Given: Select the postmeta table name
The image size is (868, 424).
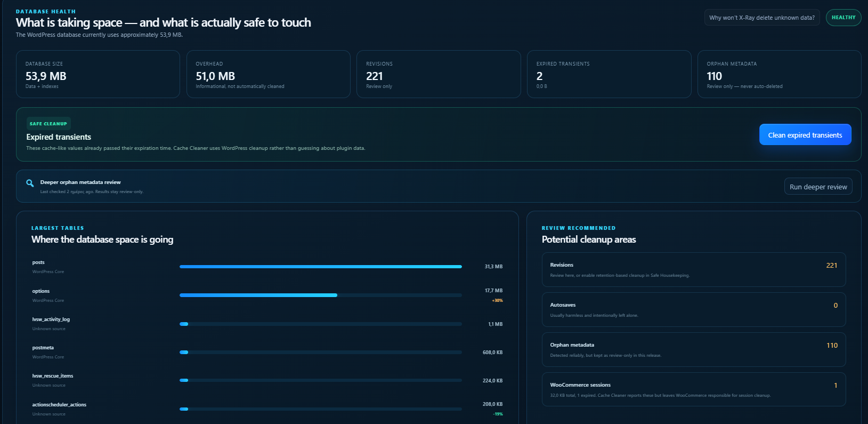Looking at the screenshot, I should 43,348.
